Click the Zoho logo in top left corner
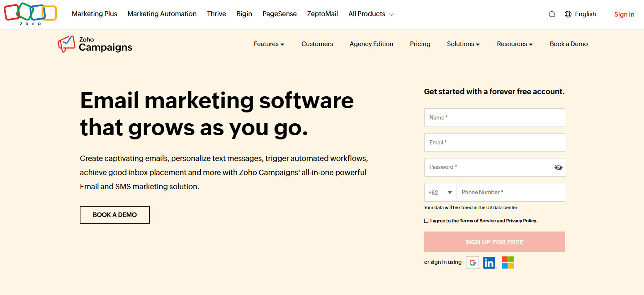Screen dimensions: 644x295 click(x=30, y=12)
